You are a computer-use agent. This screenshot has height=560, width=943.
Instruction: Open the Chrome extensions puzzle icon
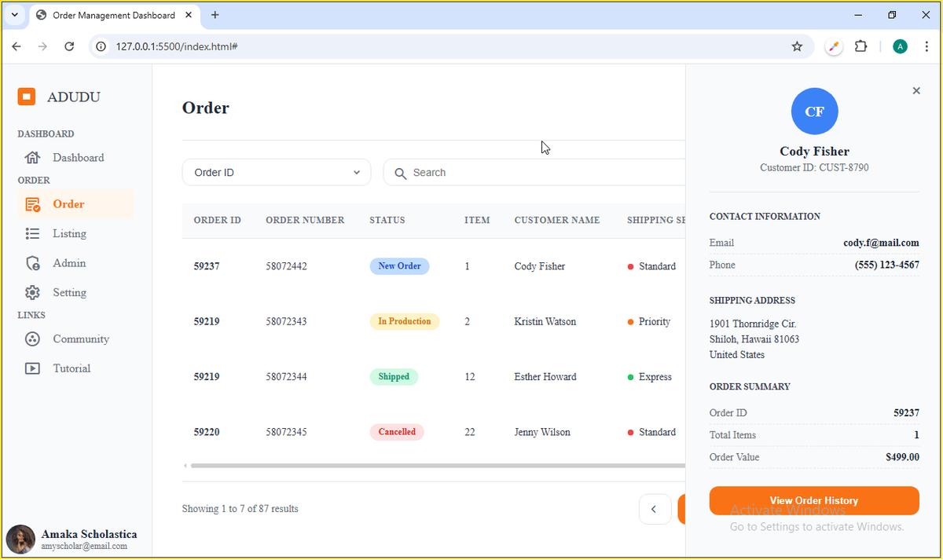[860, 46]
